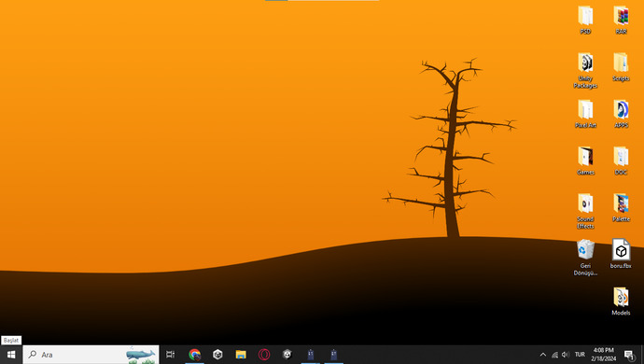Open the Unity editor taskbar icon
Image resolution: width=644 pixels, height=364 pixels.
[x=287, y=355]
